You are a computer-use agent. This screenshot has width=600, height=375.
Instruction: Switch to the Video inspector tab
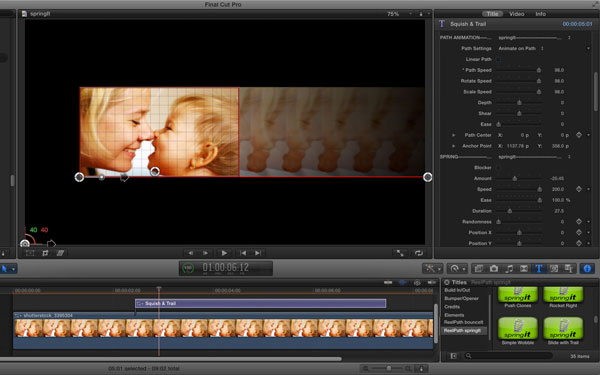click(x=516, y=14)
